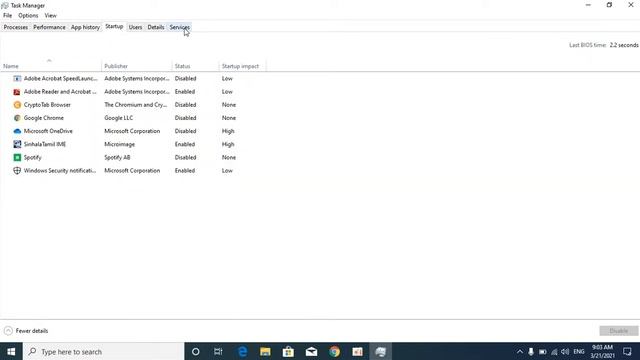The image size is (640, 360).
Task: Show hidden system tray icons
Action: pyautogui.click(x=520, y=351)
